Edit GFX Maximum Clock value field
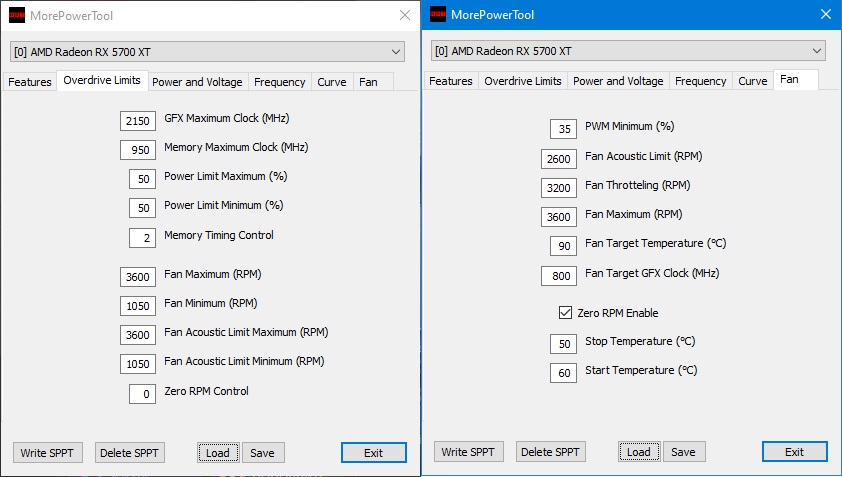 tap(137, 121)
